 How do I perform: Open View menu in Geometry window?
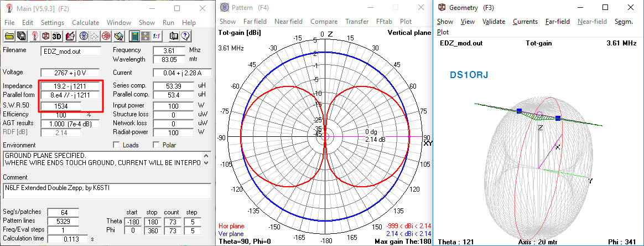(x=468, y=22)
